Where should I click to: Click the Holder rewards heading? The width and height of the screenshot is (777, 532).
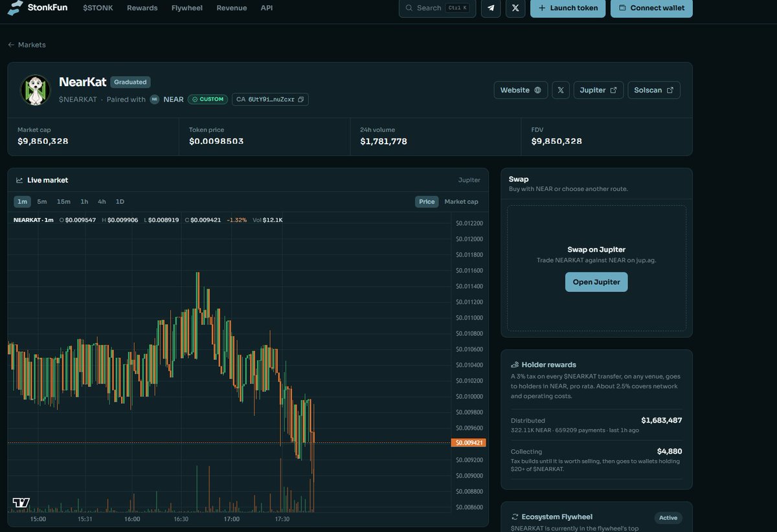tap(548, 365)
